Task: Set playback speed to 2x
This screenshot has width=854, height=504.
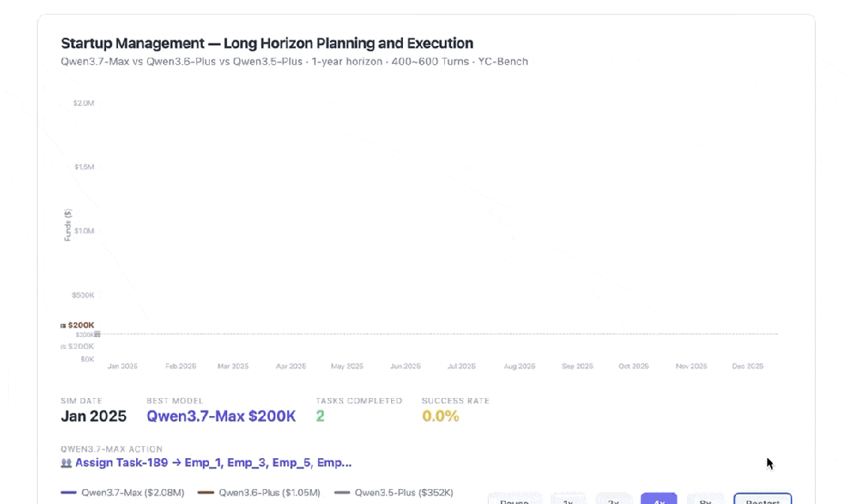Action: point(613,498)
